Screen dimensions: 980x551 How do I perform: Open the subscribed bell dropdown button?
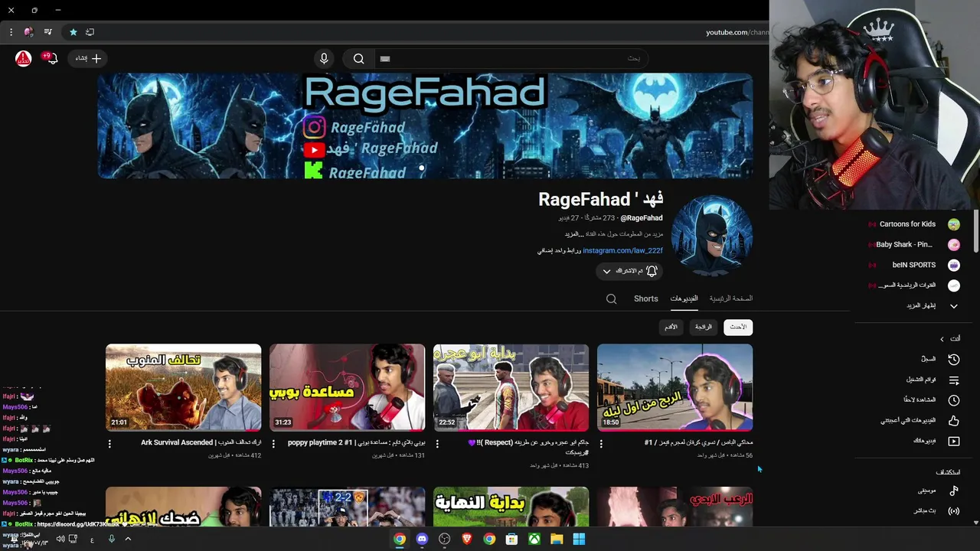click(x=629, y=271)
